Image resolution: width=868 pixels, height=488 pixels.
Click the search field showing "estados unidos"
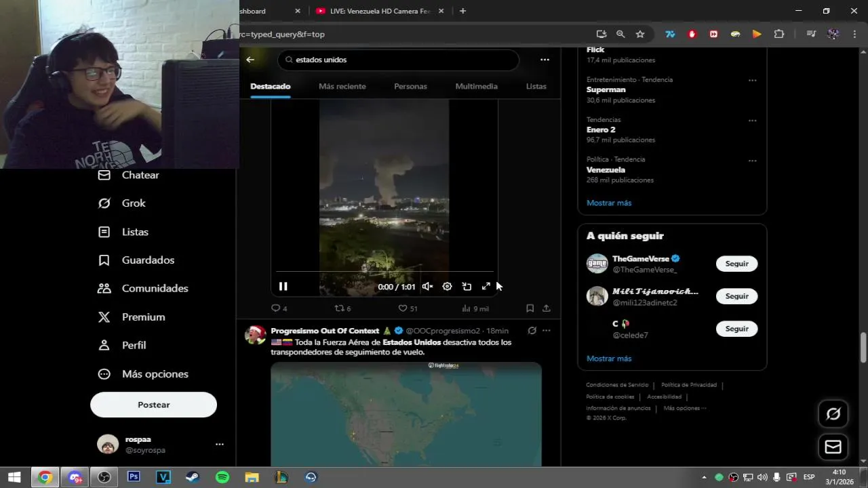pos(398,60)
